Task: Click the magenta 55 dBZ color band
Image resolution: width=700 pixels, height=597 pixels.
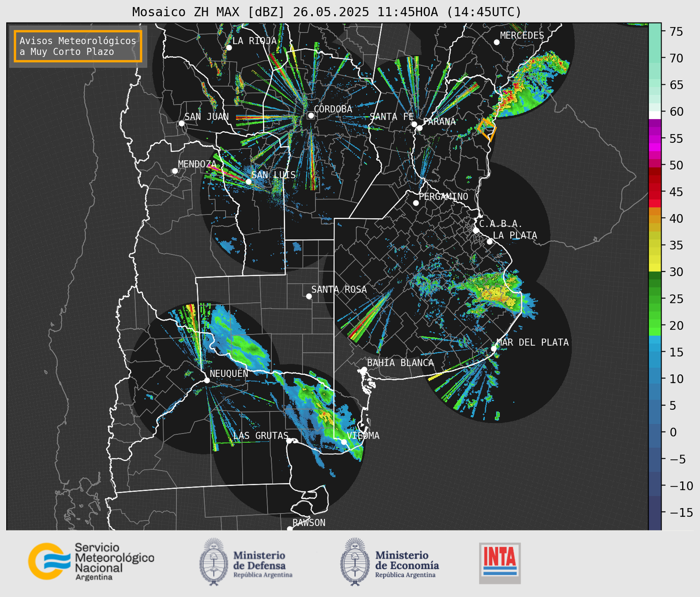Action: [655, 138]
